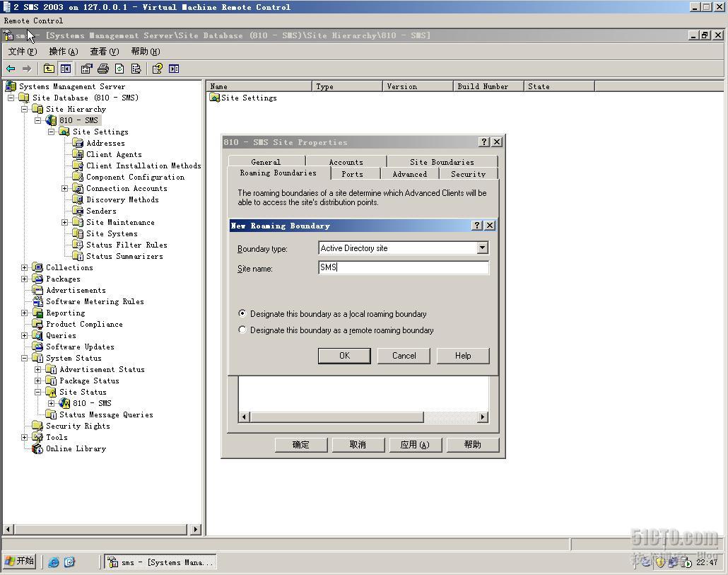Select local roaming boundary radio option
The width and height of the screenshot is (728, 575).
point(242,313)
